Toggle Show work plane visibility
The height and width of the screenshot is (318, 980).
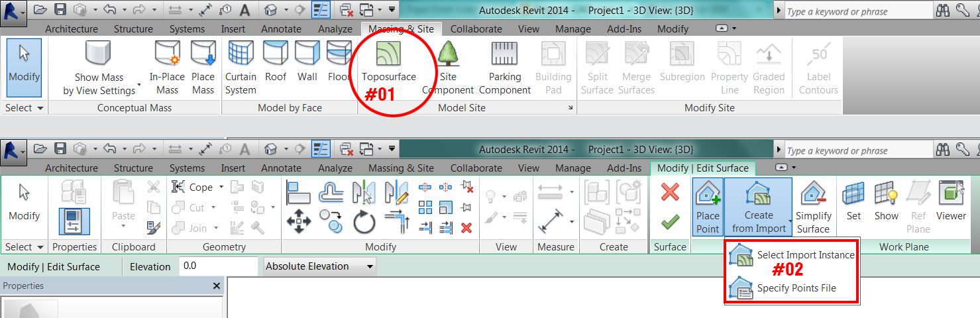[x=886, y=201]
